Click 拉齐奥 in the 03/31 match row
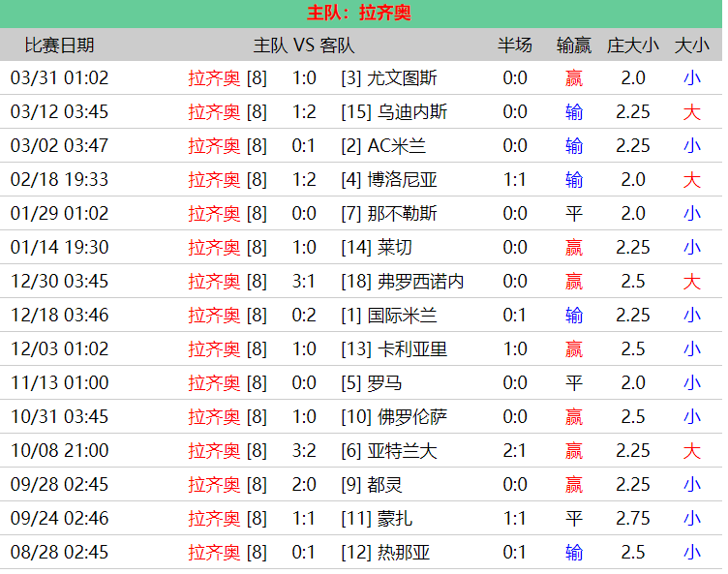728x574 pixels. 214,78
